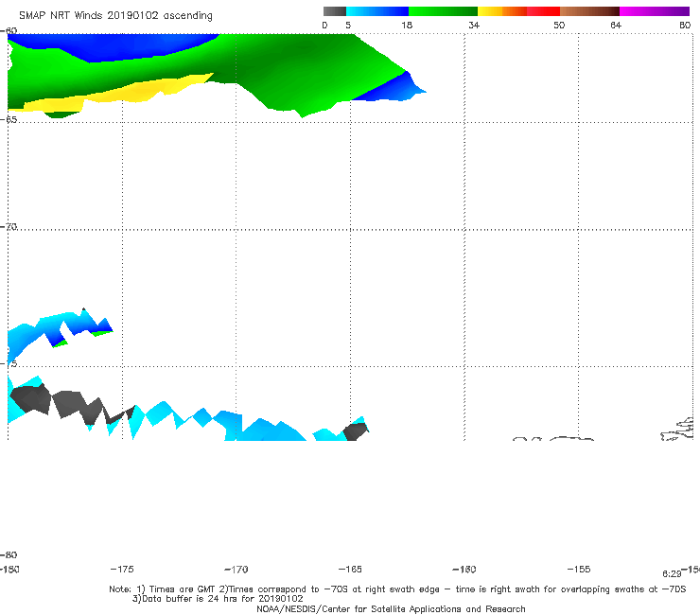Click the note '3)Data buffer is 24 hrs for 20190102'
Viewport: 700px width, 615px height.
pos(218,599)
